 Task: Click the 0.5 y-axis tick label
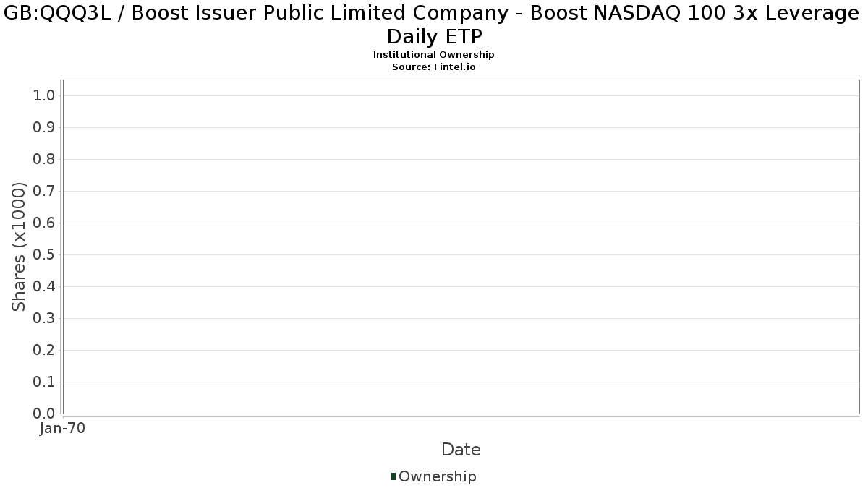[44, 255]
